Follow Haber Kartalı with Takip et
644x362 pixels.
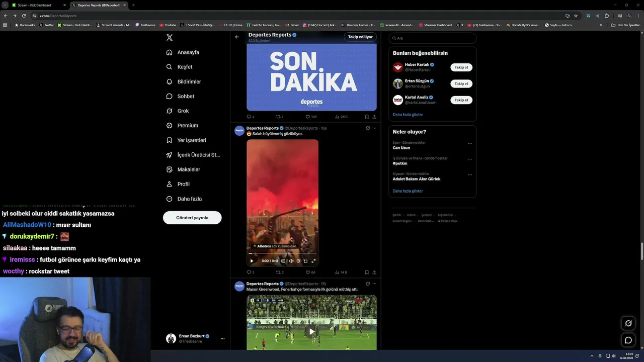click(461, 67)
